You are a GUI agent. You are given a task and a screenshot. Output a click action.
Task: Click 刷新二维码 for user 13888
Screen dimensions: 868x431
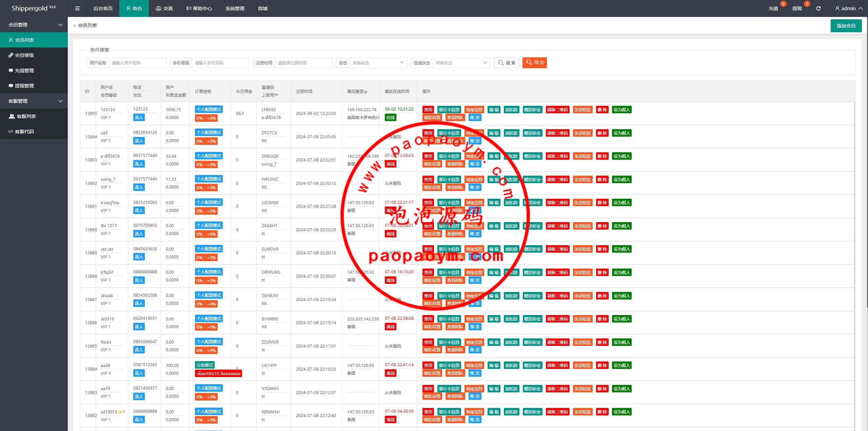click(x=557, y=272)
